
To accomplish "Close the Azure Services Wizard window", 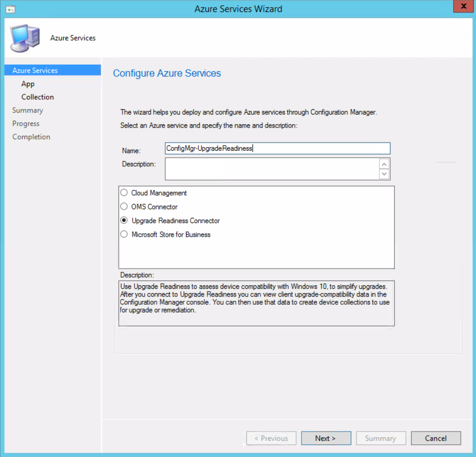I will [x=463, y=6].
